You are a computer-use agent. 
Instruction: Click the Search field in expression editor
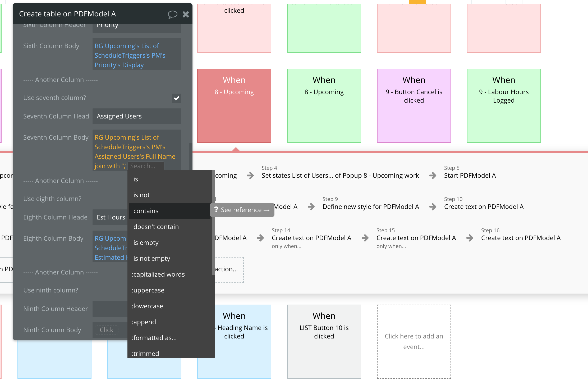[x=145, y=166]
